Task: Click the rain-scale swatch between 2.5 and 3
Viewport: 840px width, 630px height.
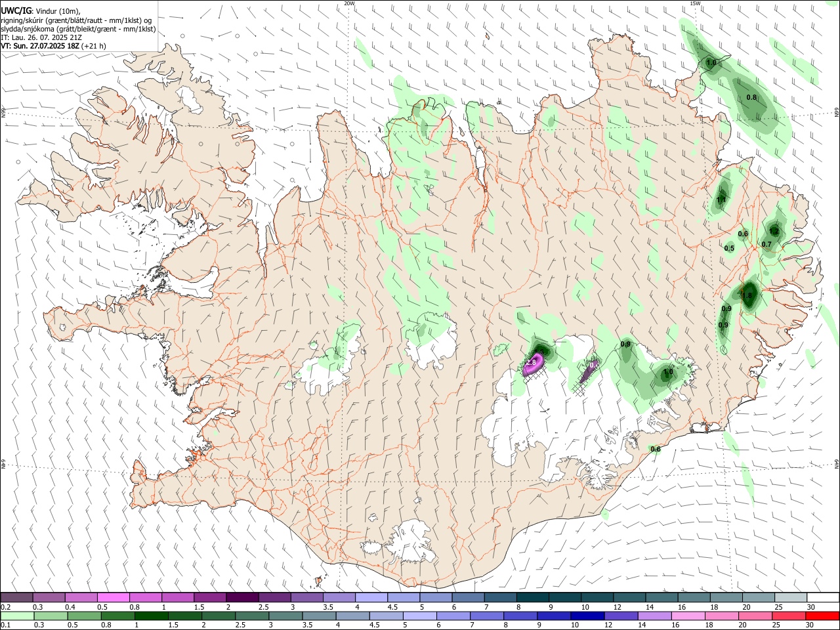Action: click(x=252, y=616)
